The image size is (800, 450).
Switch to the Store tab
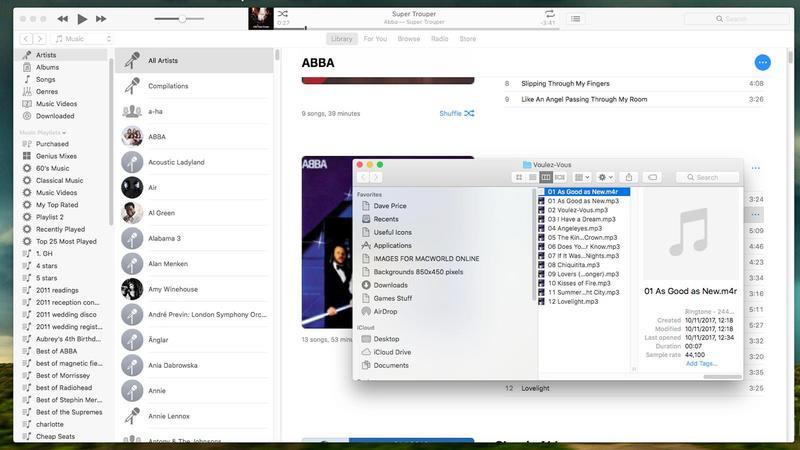click(x=467, y=39)
